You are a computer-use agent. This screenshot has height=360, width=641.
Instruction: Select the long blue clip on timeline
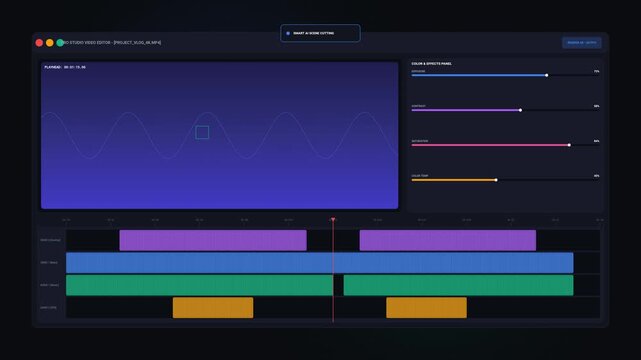320,263
